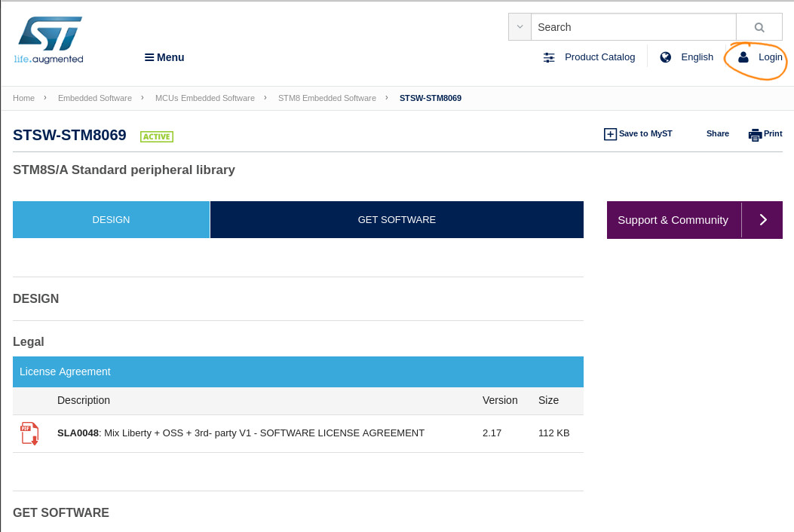Viewport: 794px width, 532px height.
Task: Click the ST life.augmented logo
Action: click(49, 40)
